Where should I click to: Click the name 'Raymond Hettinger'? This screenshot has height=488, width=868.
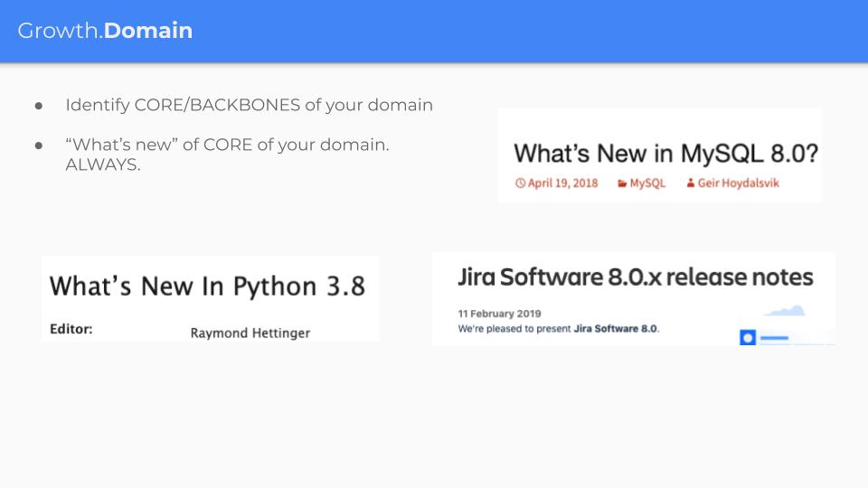250,333
